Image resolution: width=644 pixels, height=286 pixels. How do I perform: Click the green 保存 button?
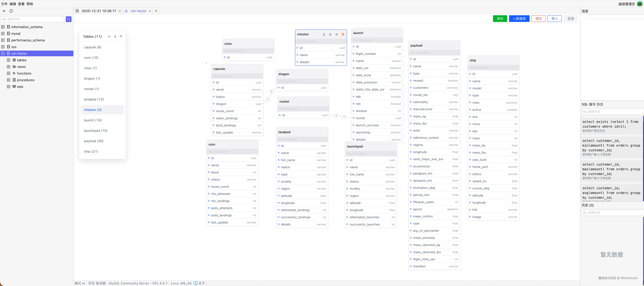point(500,19)
